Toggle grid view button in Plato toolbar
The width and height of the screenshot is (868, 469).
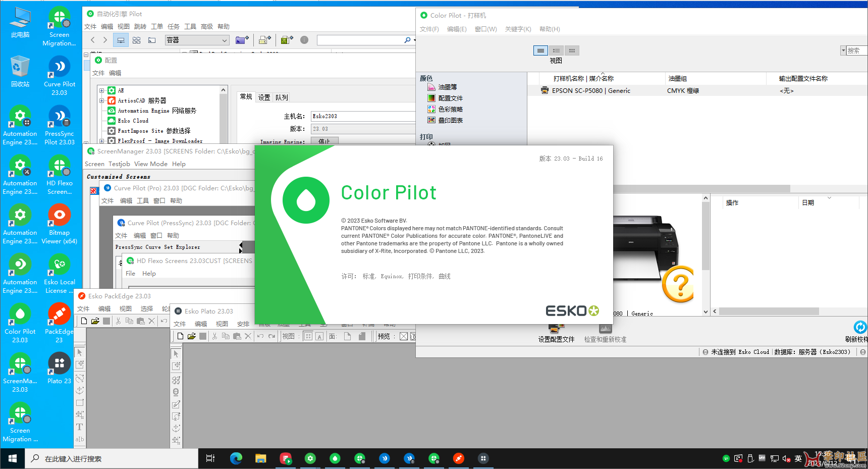click(308, 336)
